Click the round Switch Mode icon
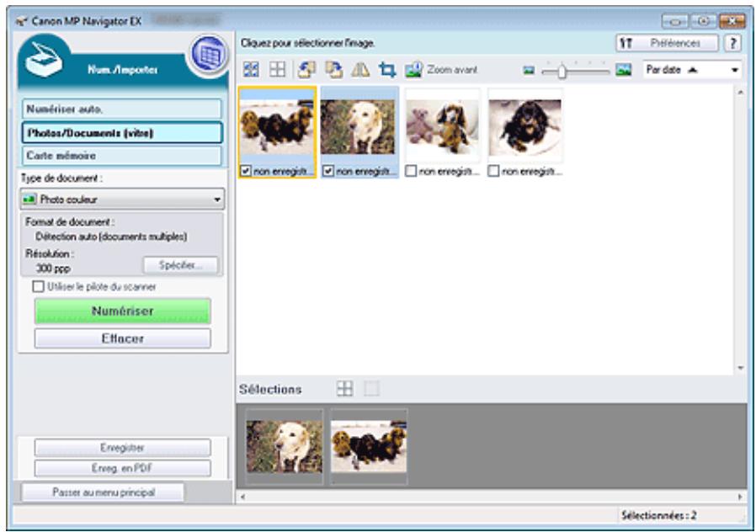Image resolution: width=756 pixels, height=532 pixels. point(210,55)
